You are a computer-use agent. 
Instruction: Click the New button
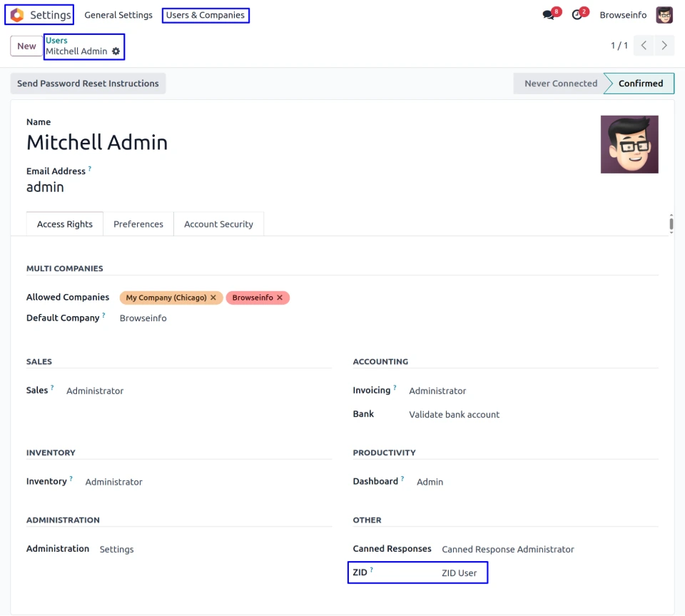(26, 46)
